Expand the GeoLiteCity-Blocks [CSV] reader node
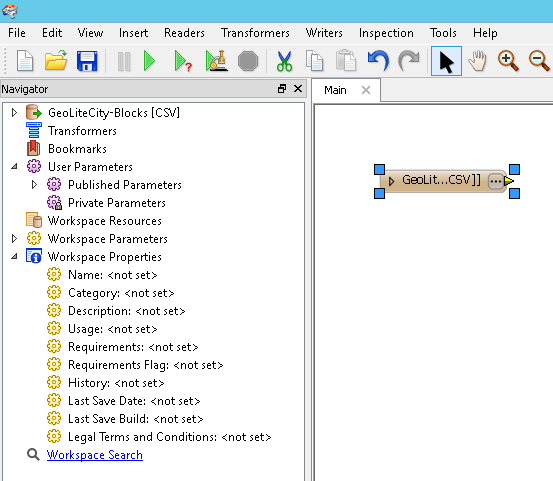This screenshot has width=553, height=481. point(14,113)
